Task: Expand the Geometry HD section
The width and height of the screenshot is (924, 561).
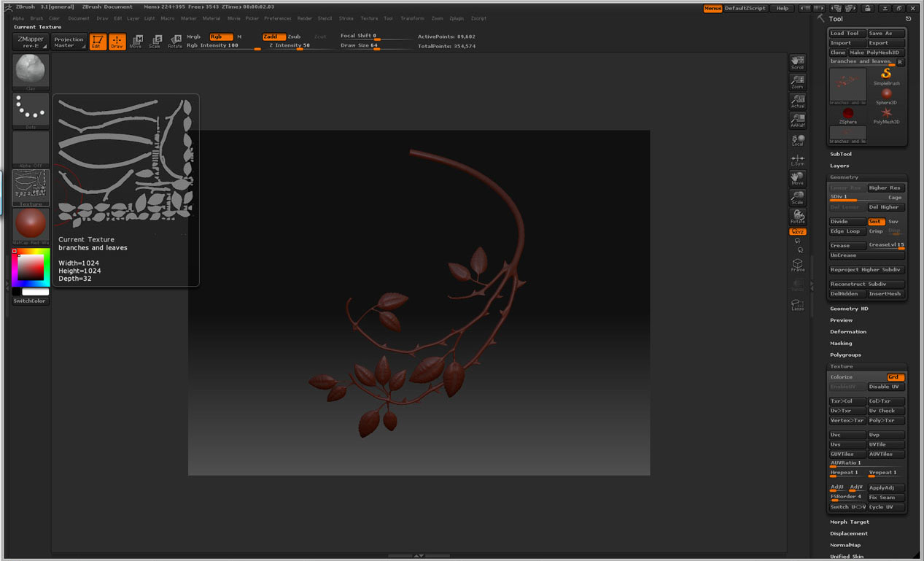Action: [849, 309]
